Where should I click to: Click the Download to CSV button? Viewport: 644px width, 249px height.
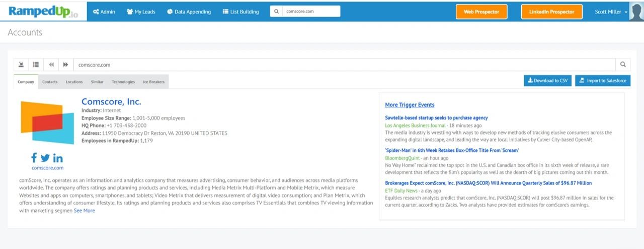547,81
